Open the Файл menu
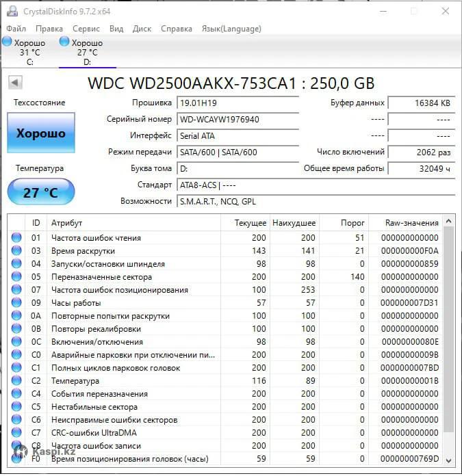 tap(16, 29)
